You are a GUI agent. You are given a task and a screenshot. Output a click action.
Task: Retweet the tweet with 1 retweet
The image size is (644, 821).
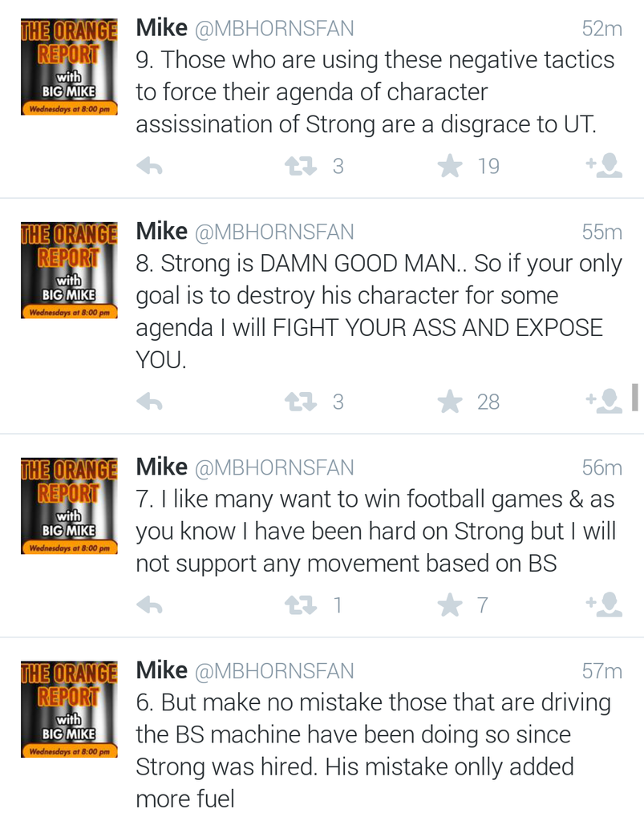pyautogui.click(x=301, y=605)
